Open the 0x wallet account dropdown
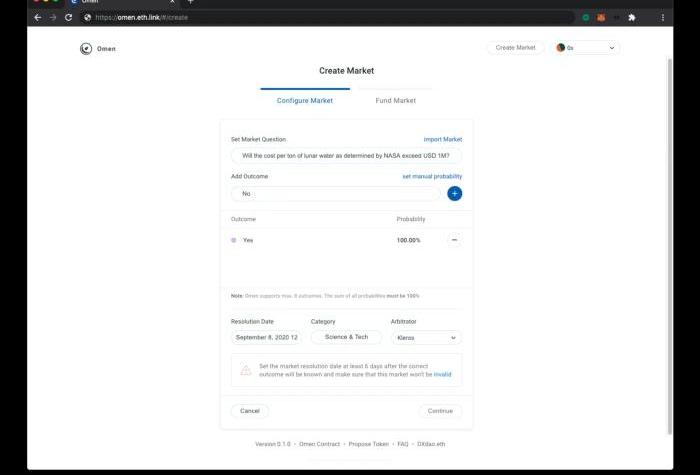The width and height of the screenshot is (700, 475). 586,48
